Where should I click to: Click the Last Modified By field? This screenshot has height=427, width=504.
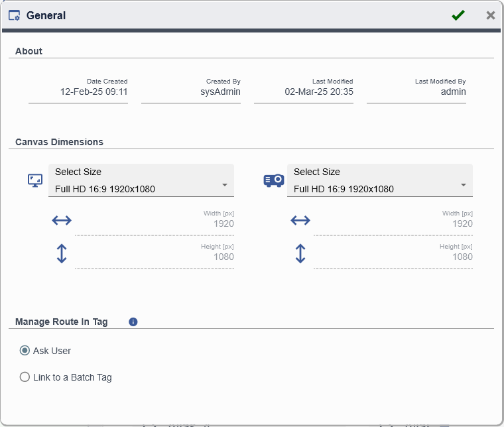coord(416,91)
